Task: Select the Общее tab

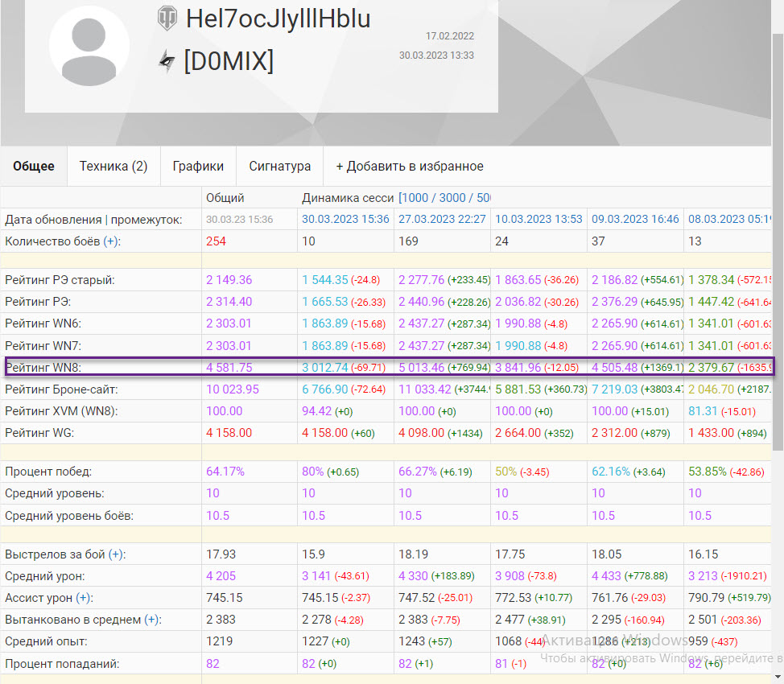Action: [x=34, y=167]
